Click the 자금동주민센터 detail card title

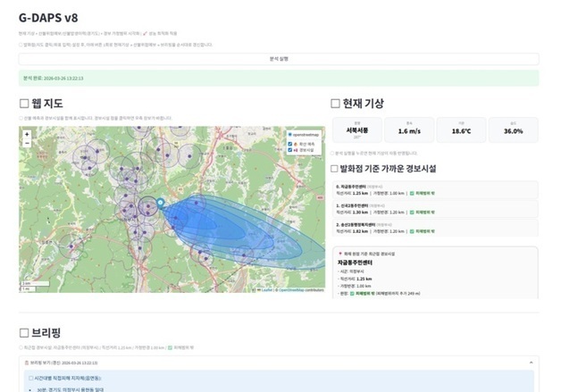pyautogui.click(x=355, y=263)
